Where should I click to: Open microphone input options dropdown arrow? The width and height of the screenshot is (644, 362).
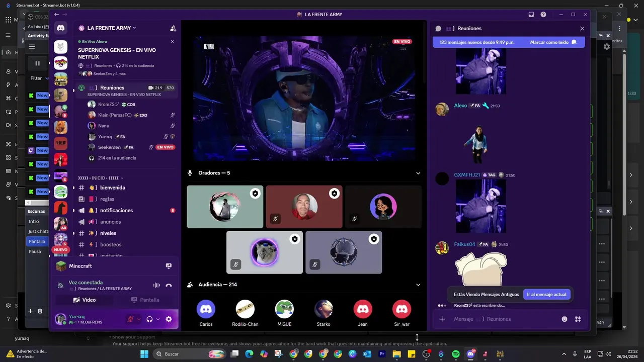[139, 319]
